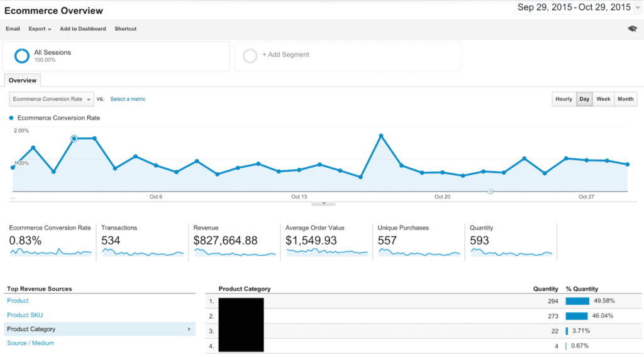Open the Source / Medium link

click(30, 343)
